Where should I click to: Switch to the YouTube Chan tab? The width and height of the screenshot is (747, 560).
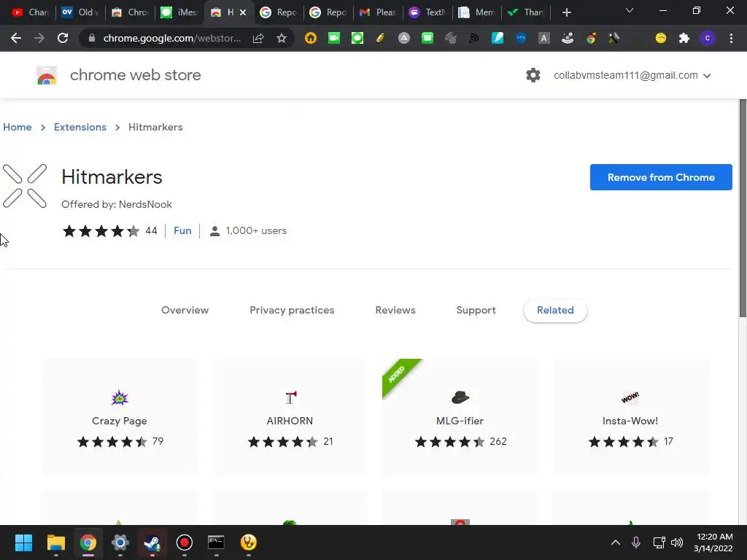(31, 12)
